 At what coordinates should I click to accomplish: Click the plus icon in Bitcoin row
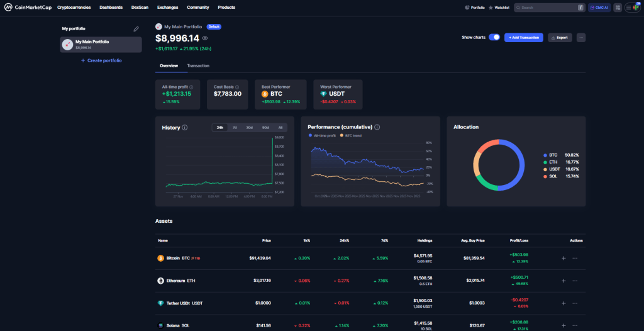[563, 258]
